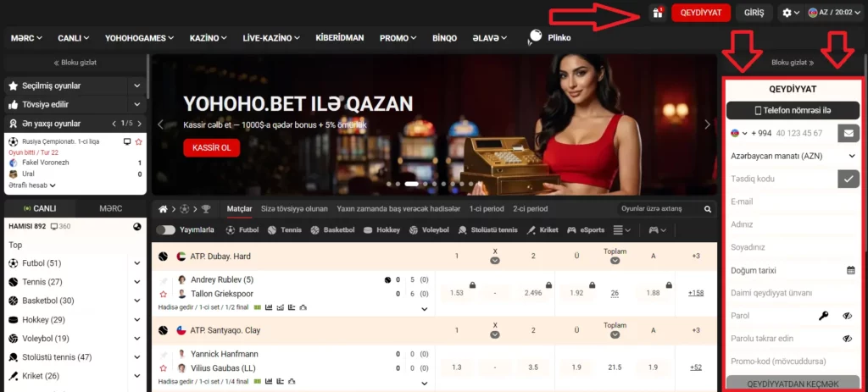This screenshot has height=392, width=868.
Task: Show password in Parol field
Action: (x=848, y=316)
